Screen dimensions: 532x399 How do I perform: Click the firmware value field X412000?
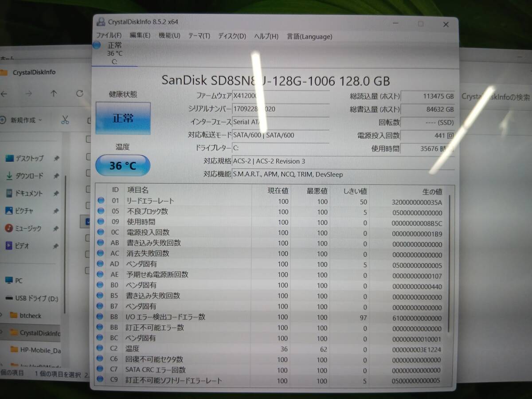pos(281,96)
